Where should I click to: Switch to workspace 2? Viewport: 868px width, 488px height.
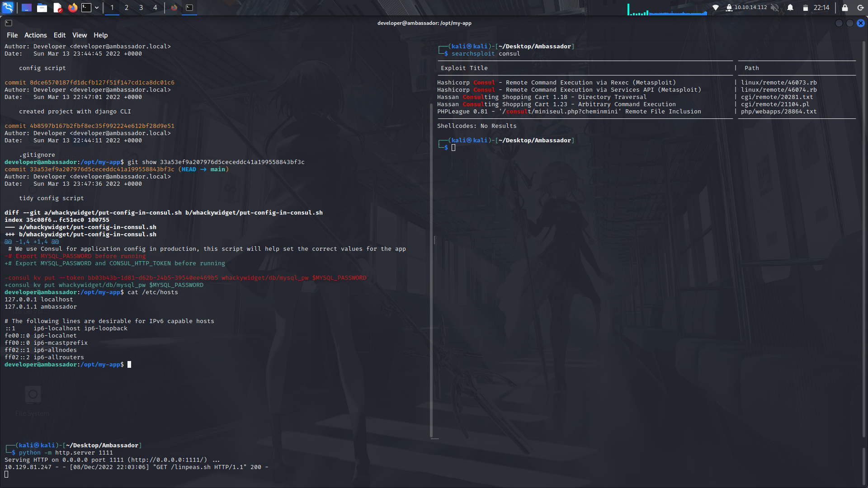point(127,8)
